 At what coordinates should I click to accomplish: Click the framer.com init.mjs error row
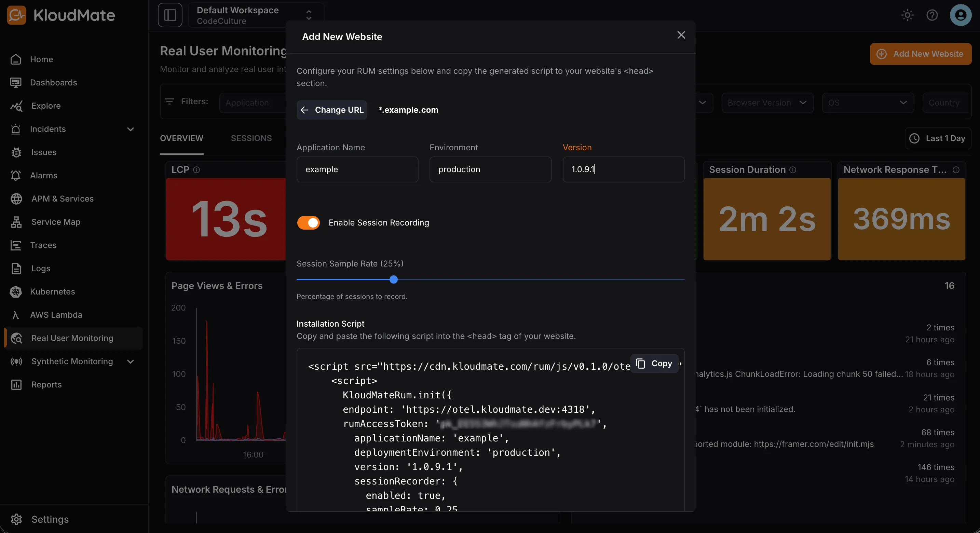point(825,438)
